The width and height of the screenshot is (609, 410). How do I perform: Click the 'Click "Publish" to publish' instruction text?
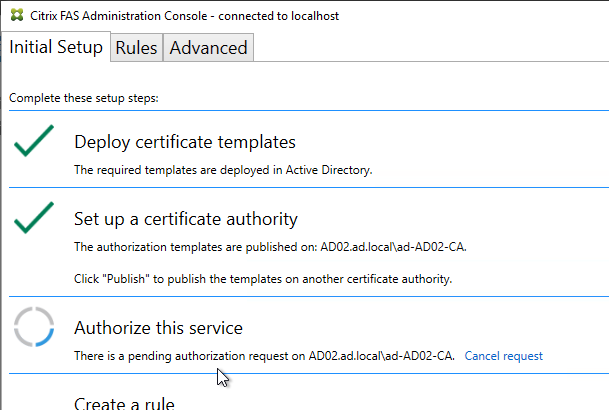pos(263,279)
